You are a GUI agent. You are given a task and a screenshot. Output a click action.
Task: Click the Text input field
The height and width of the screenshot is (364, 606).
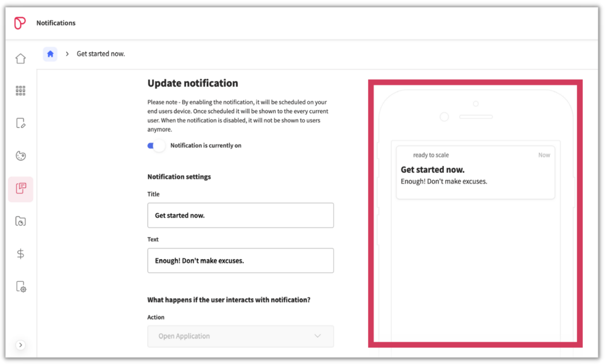[x=240, y=260]
